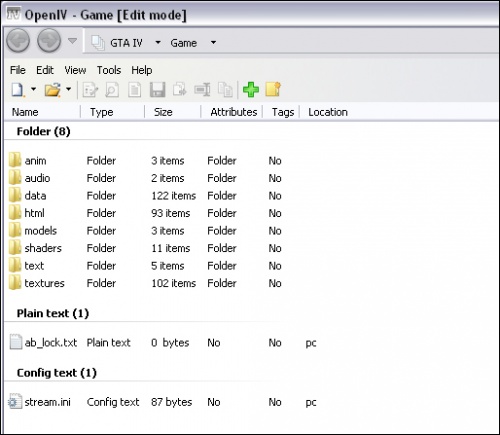Click the greyed Export file toolbar icon

click(180, 90)
